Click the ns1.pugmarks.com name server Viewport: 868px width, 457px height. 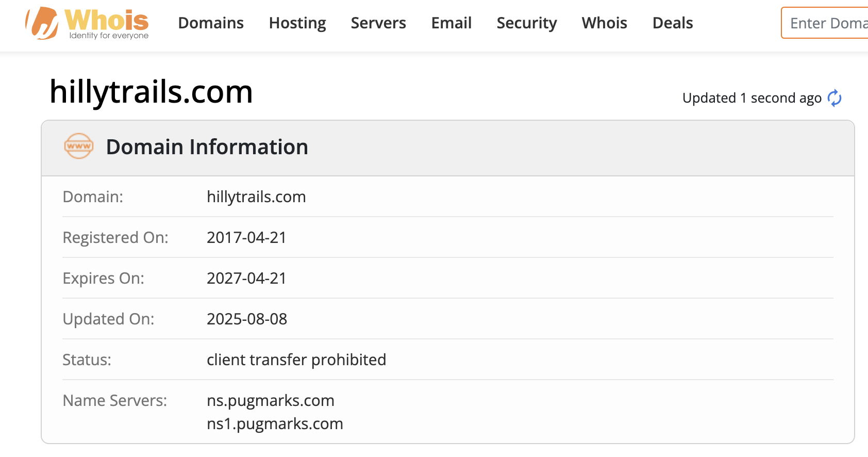coord(275,423)
